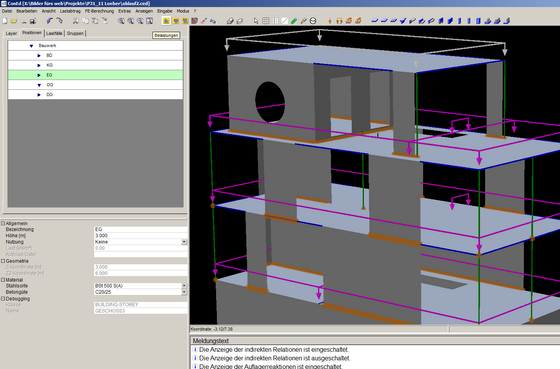The width and height of the screenshot is (560, 369).
Task: Open the Anzeigen menu
Action: click(x=144, y=11)
